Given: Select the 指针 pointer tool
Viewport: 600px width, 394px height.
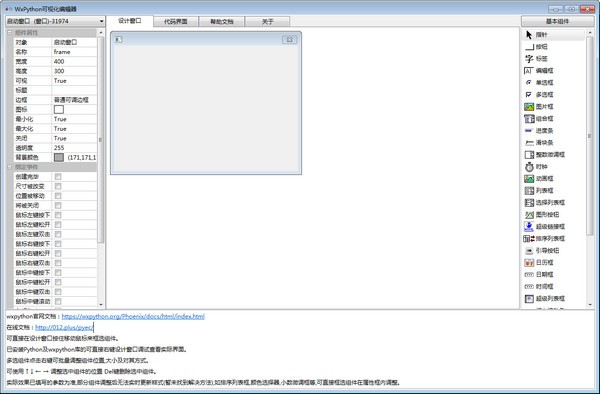Looking at the screenshot, I should (x=554, y=35).
